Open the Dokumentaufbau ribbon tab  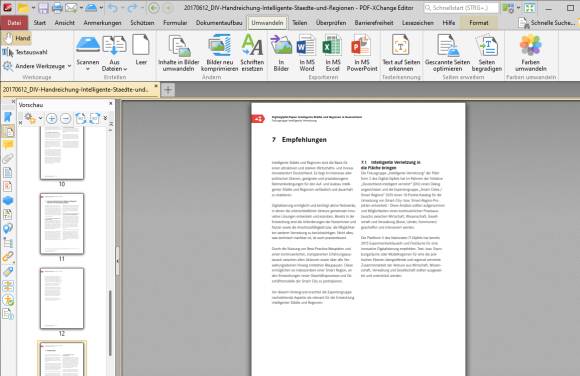219,23
